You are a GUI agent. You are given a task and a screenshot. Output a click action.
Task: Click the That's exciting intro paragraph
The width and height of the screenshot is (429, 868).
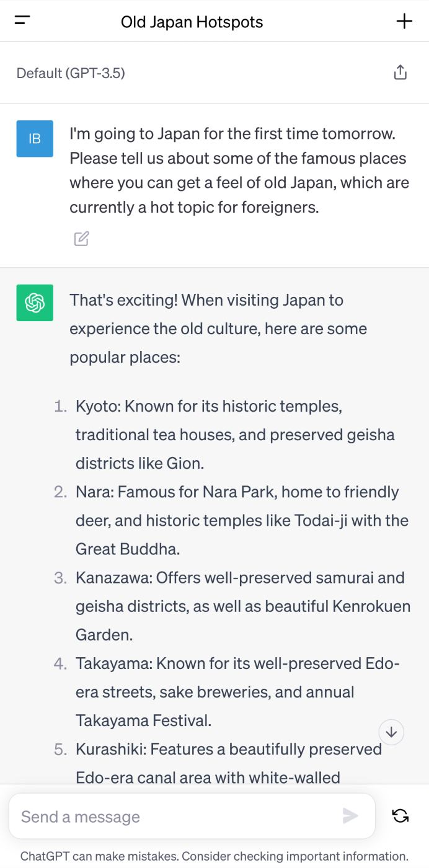click(218, 329)
